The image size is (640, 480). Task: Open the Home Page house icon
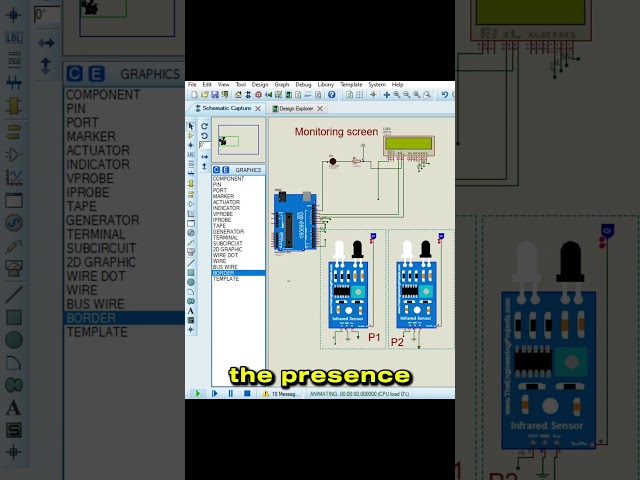coord(238,95)
